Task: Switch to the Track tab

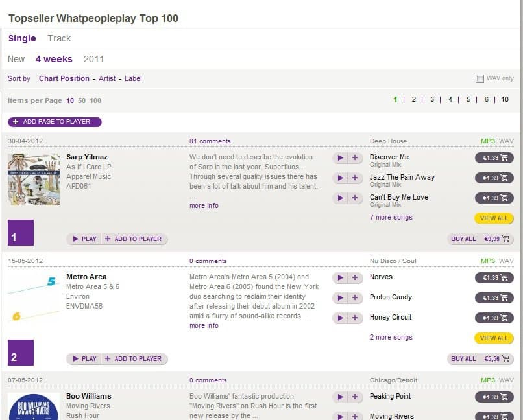Action: [x=59, y=38]
